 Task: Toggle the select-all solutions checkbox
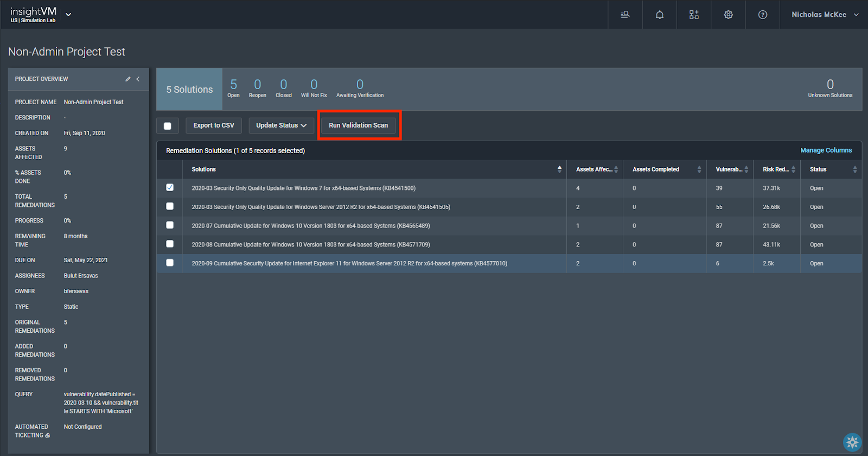(168, 126)
